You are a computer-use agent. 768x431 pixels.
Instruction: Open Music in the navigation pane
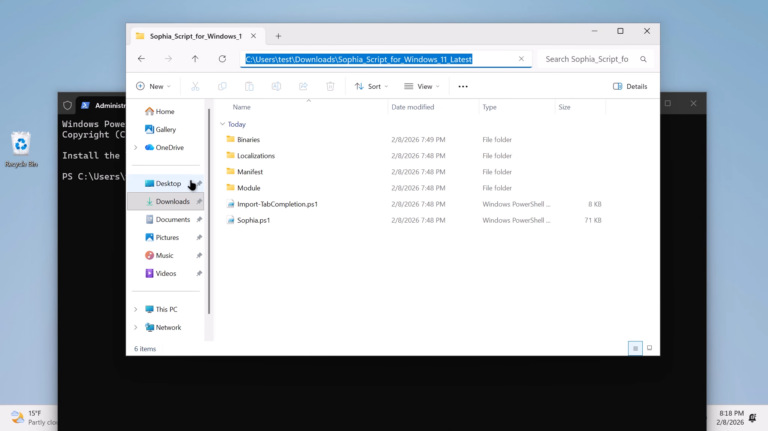coord(159,256)
